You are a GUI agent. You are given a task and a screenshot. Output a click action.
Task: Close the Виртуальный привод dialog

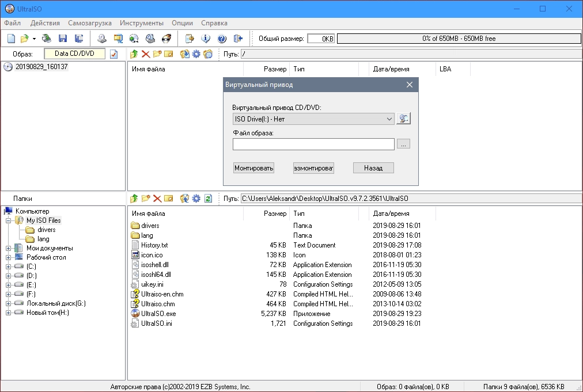[x=410, y=85]
